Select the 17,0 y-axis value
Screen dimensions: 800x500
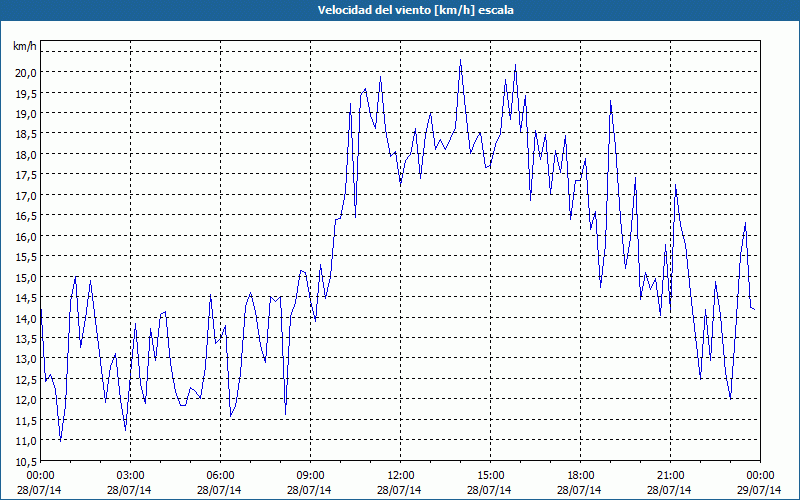click(x=26, y=195)
